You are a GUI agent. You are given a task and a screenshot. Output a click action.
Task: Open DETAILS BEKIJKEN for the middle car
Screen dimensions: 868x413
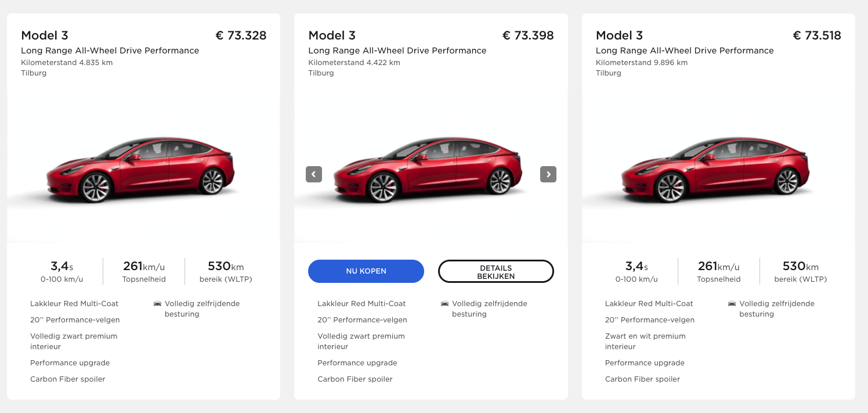coord(496,271)
